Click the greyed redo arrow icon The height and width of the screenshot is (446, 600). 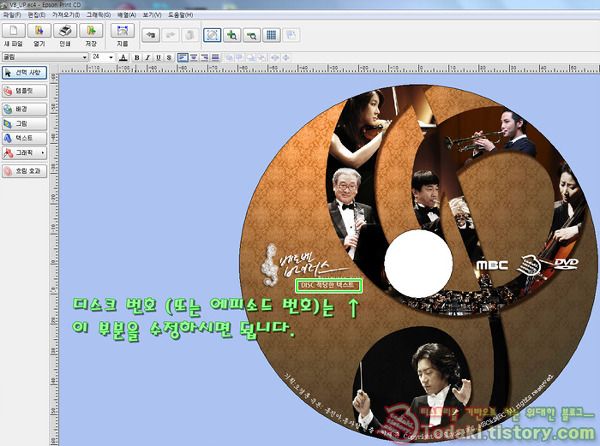click(170, 35)
